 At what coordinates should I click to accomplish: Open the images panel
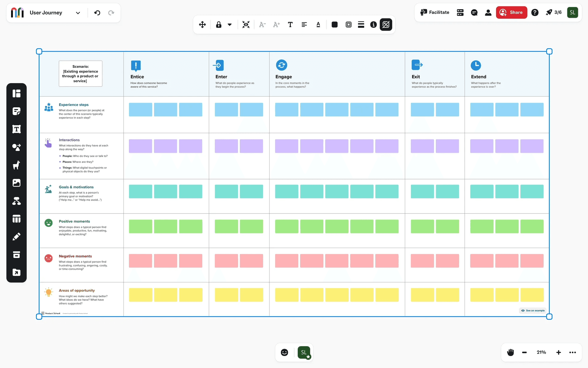[x=17, y=183]
